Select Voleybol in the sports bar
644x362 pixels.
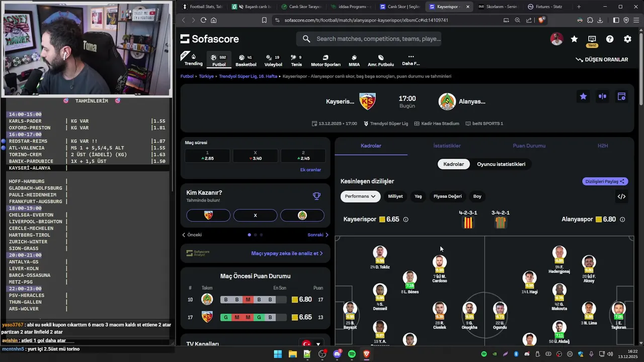pos(273,60)
